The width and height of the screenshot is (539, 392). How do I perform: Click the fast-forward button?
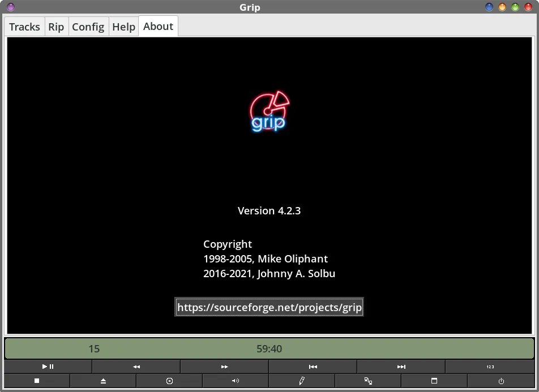coord(224,367)
